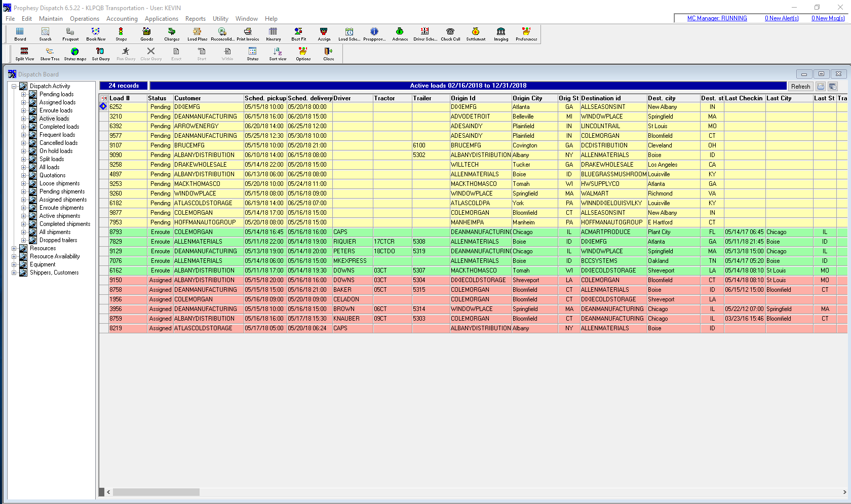The width and height of the screenshot is (851, 504).
Task: Select Quotations in the tree
Action: pyautogui.click(x=52, y=175)
